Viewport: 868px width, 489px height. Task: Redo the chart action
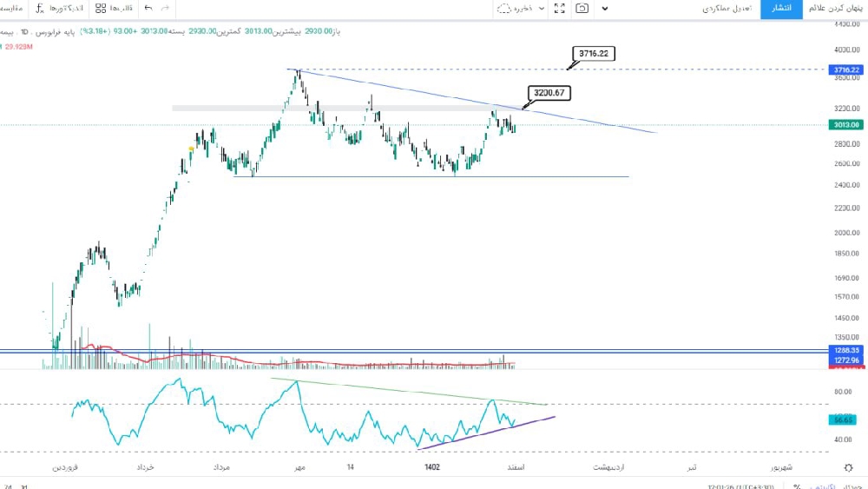pyautogui.click(x=165, y=9)
